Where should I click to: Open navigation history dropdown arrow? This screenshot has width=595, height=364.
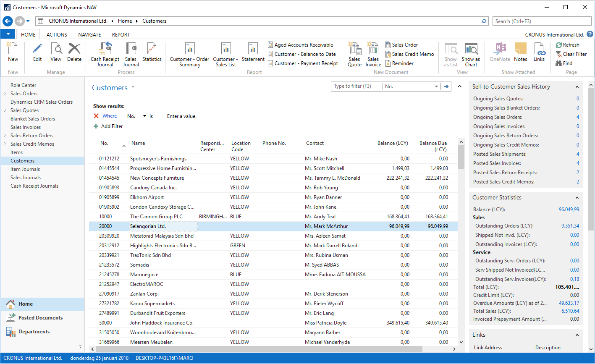pyautogui.click(x=28, y=21)
